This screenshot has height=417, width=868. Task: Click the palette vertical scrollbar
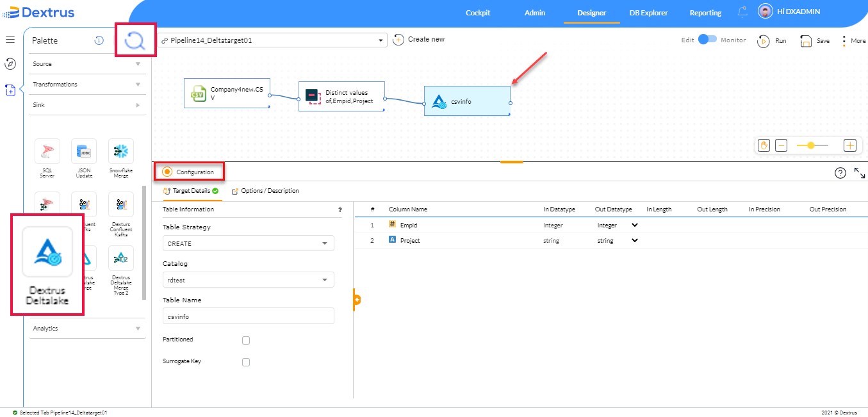[143, 243]
